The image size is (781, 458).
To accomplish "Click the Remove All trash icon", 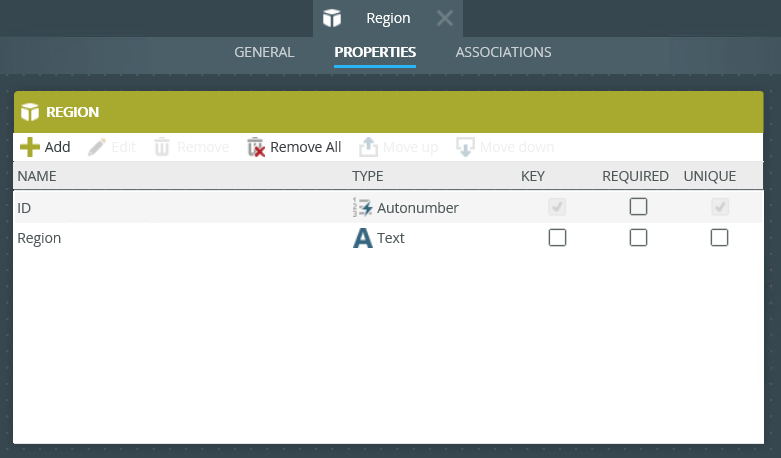I will point(256,147).
